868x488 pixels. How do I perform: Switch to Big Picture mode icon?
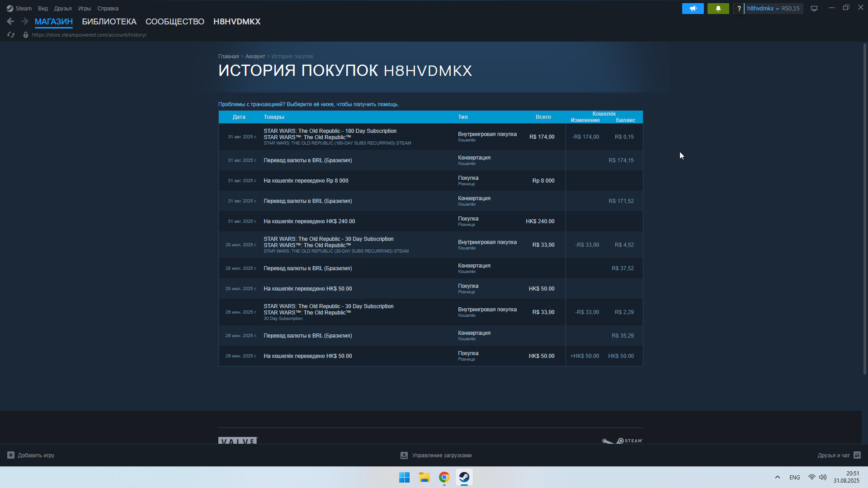click(x=814, y=9)
